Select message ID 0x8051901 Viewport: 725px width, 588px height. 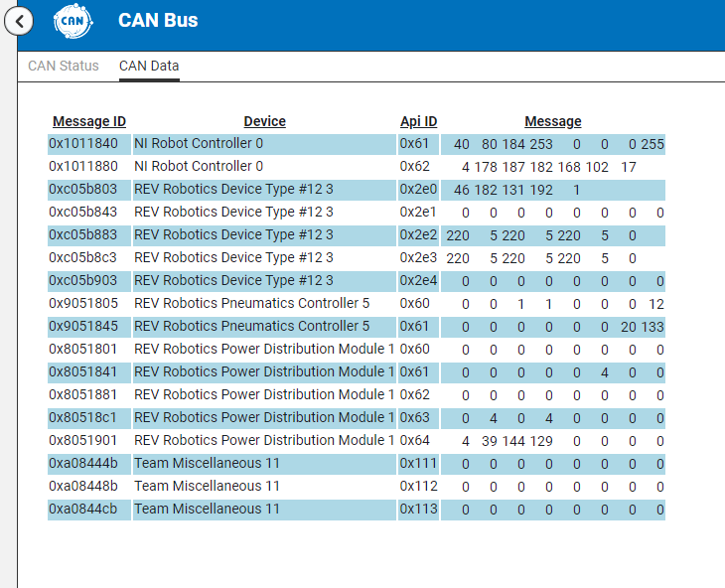pos(83,441)
